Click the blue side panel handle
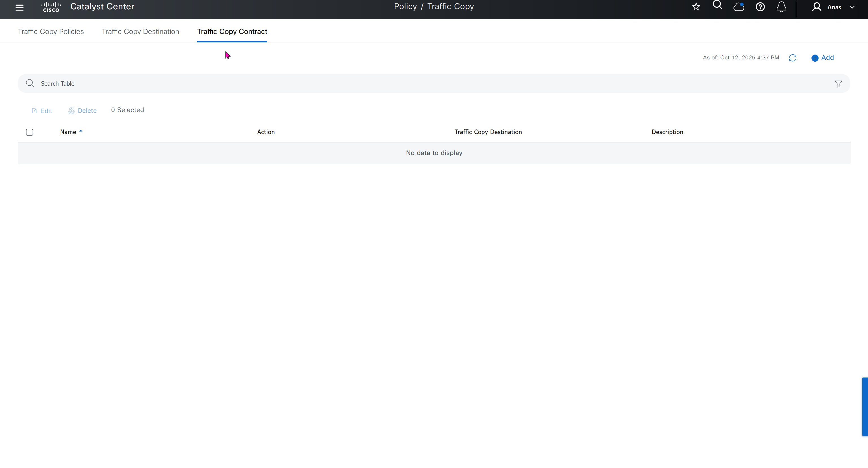The height and width of the screenshot is (468, 868). pyautogui.click(x=865, y=407)
